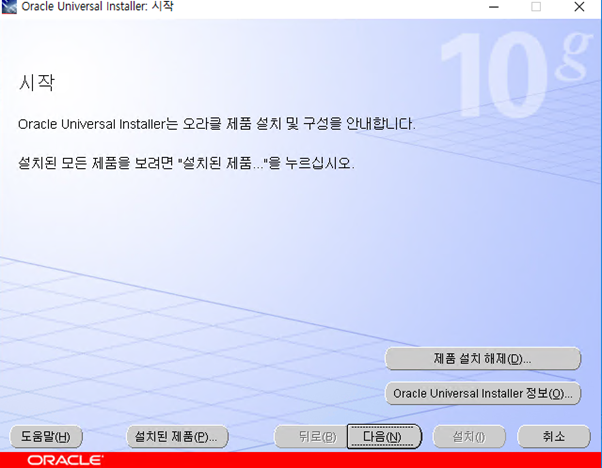Click the ORACLE logo in red bar
This screenshot has height=468, width=602.
[x=65, y=460]
